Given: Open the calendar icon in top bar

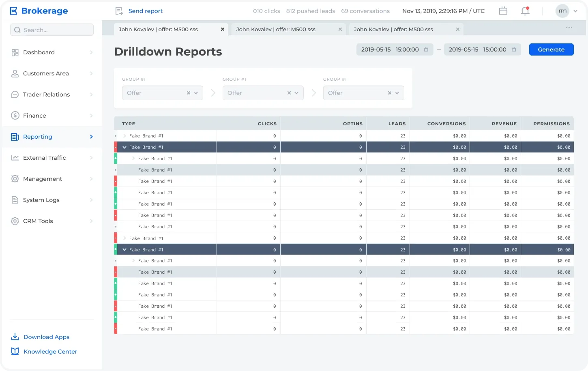Looking at the screenshot, I should pyautogui.click(x=503, y=11).
